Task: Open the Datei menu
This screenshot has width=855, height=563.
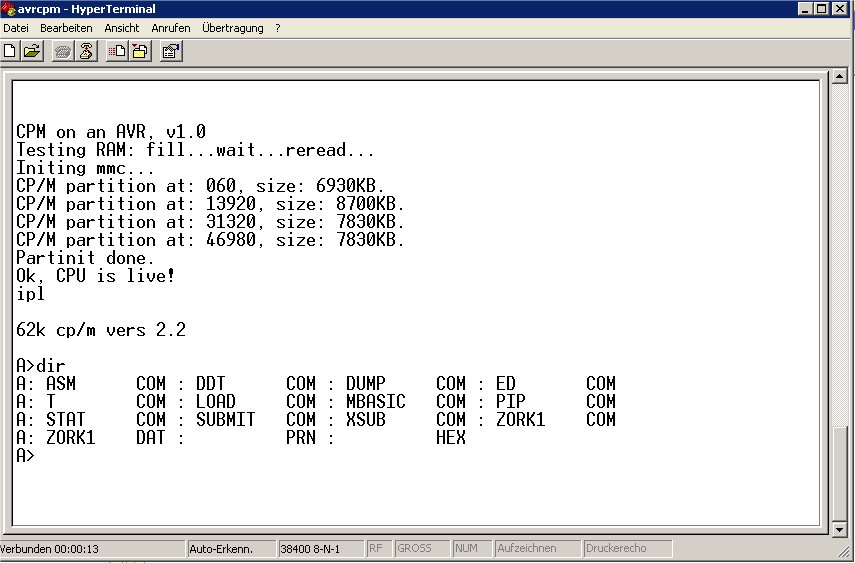Action: (x=16, y=28)
